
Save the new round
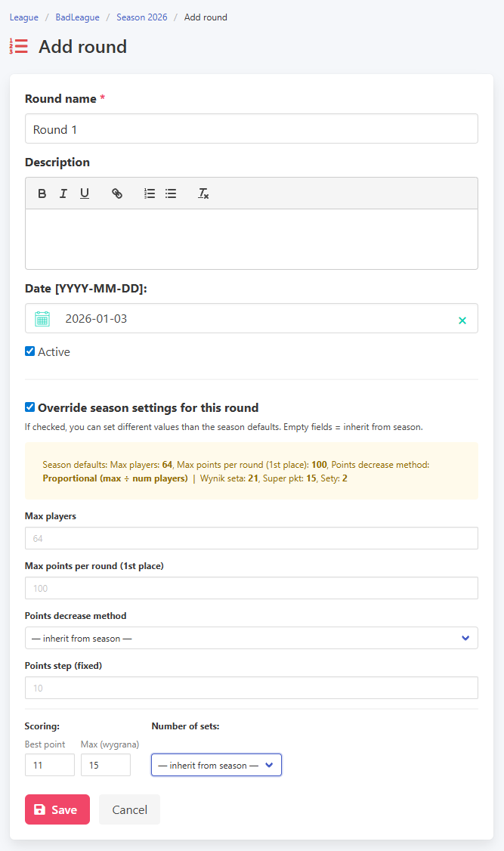click(57, 809)
